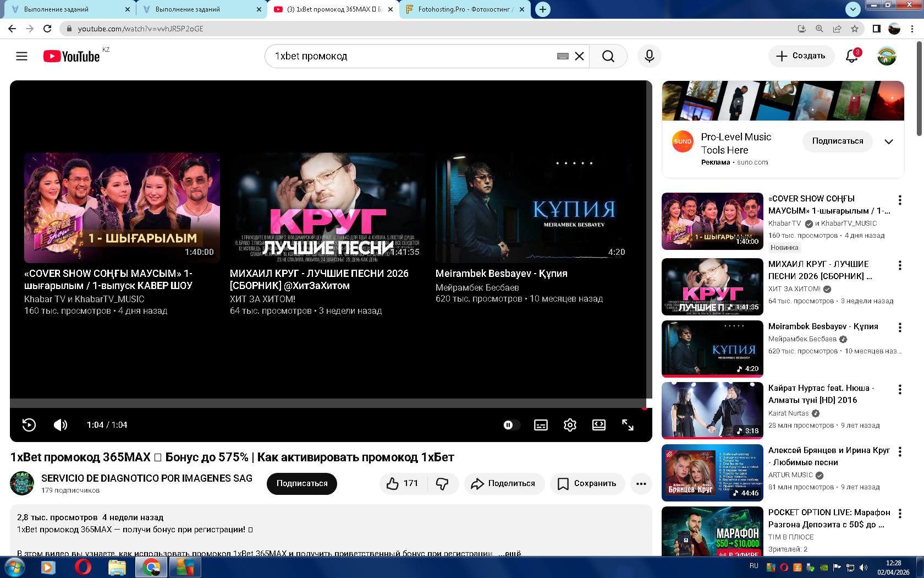924x578 pixels.
Task: Share the video via Поделиться
Action: click(504, 484)
